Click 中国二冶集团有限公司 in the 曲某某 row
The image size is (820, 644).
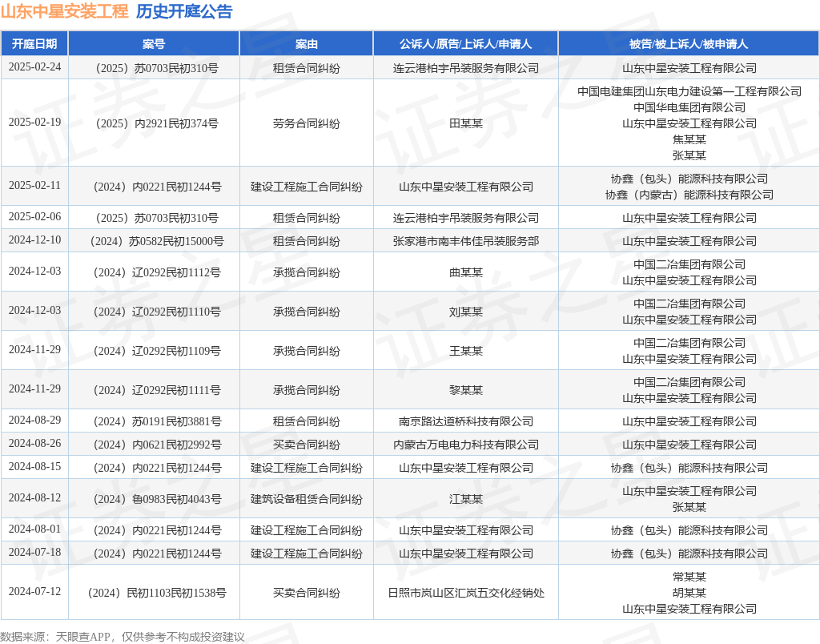coord(689,264)
